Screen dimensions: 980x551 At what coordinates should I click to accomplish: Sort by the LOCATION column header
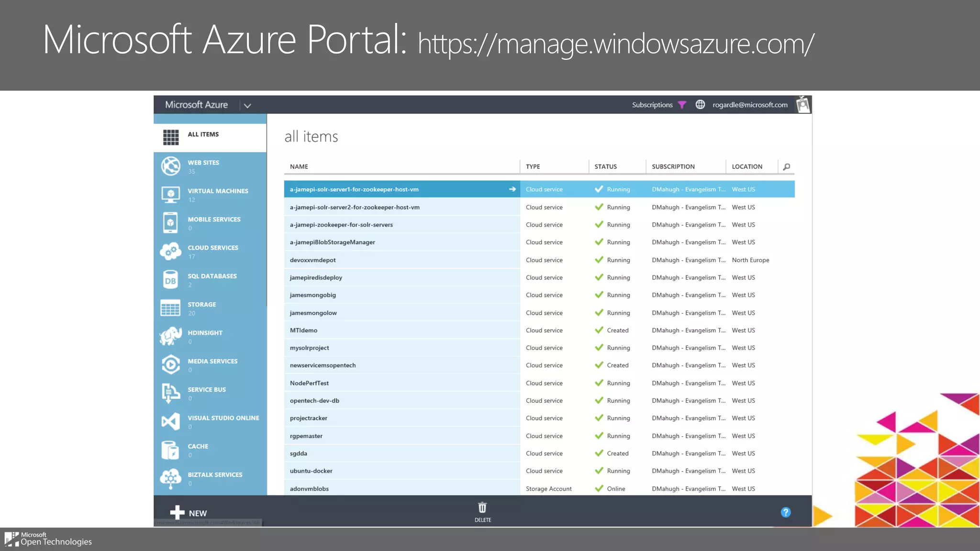click(746, 166)
